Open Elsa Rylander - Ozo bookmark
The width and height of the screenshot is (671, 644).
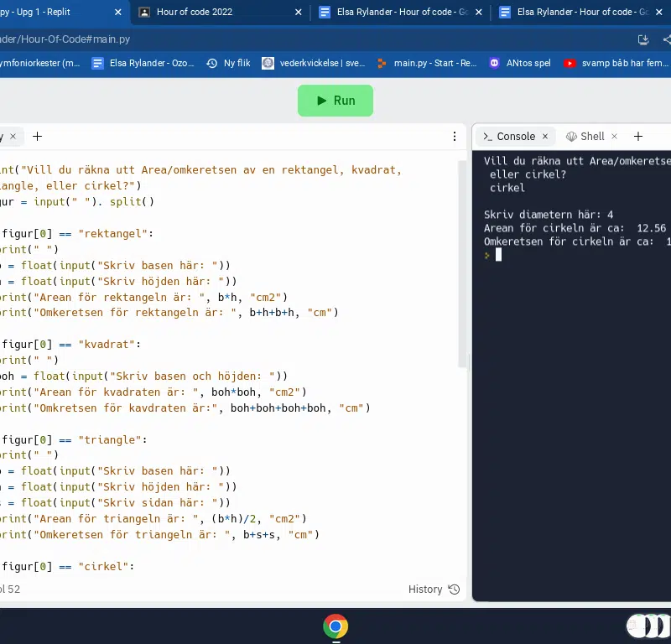tap(143, 63)
